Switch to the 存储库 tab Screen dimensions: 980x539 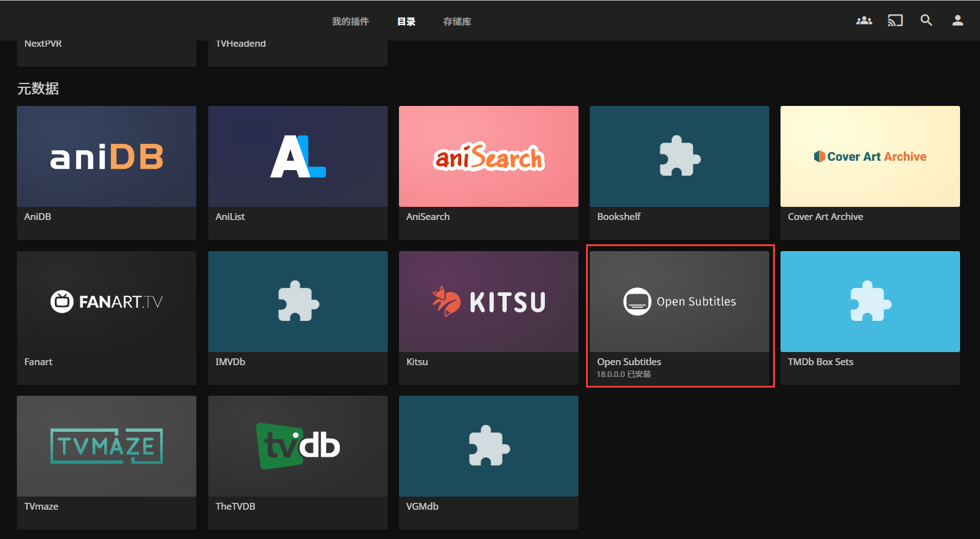click(x=457, y=22)
